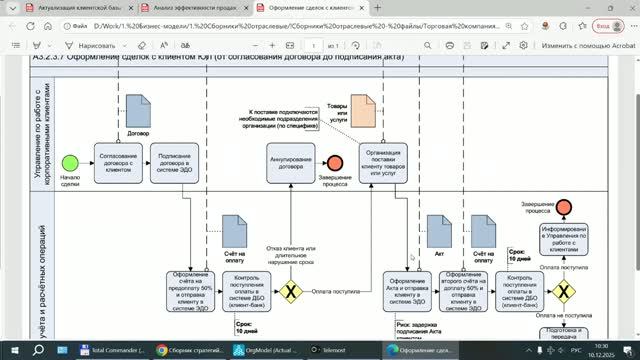Open PDF viewer settings gear
Screen dimensions: 640x360
524,45
